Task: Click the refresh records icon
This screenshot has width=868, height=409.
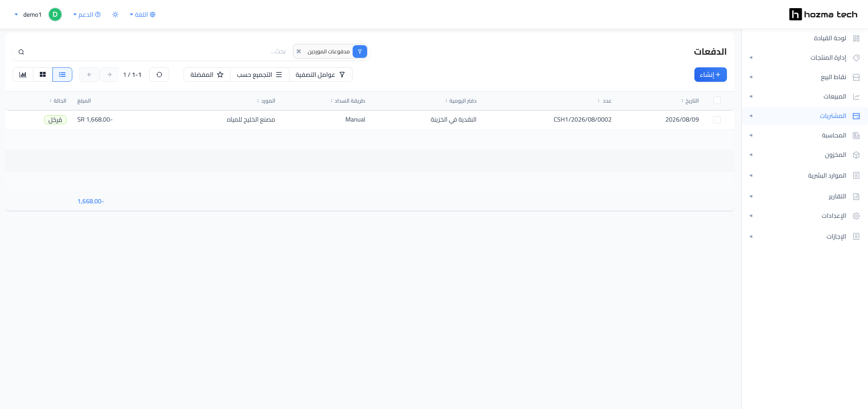Action: click(159, 75)
